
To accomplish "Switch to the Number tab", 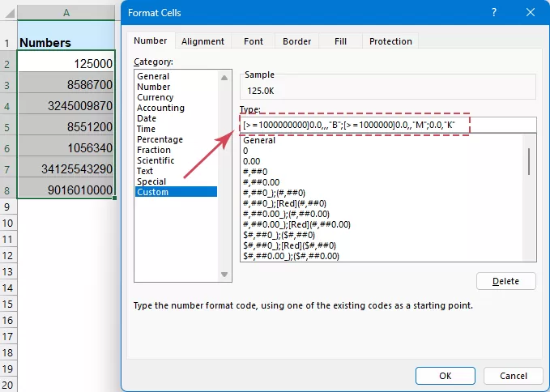I will (x=151, y=40).
